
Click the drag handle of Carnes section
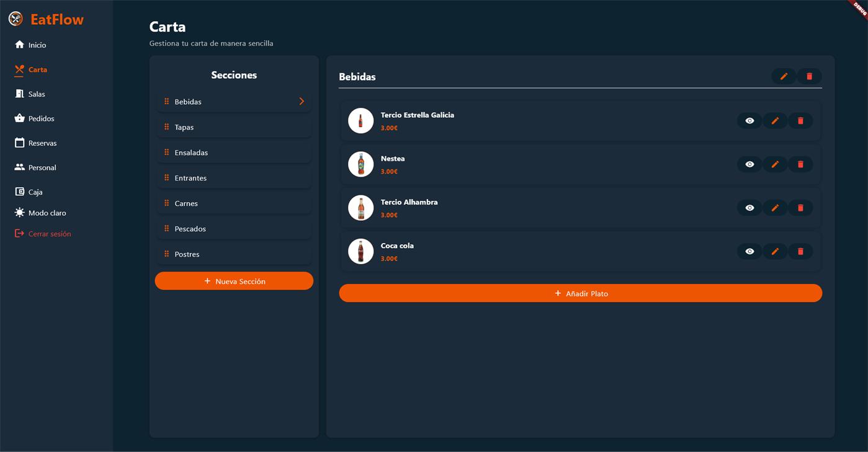166,203
